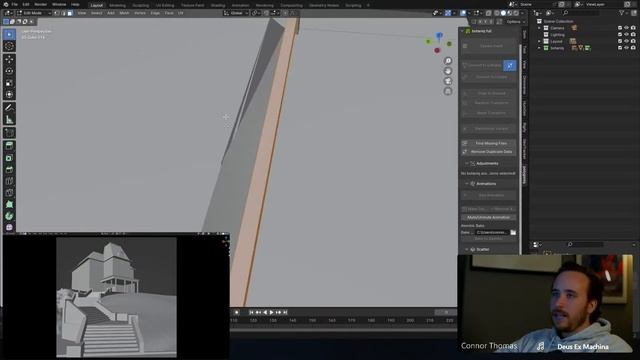Collapse the Scatter section

click(467, 249)
